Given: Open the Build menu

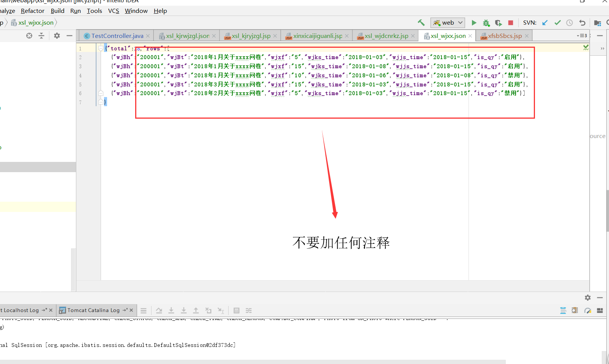Looking at the screenshot, I should 57,11.
